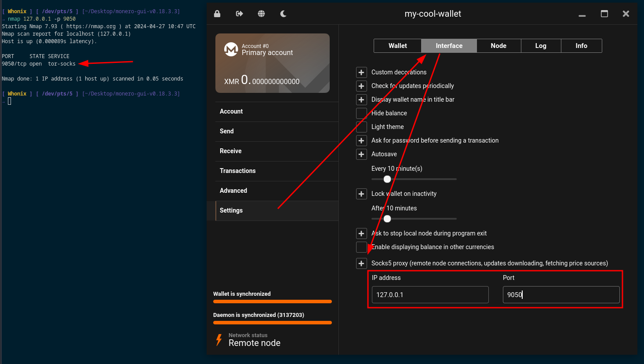Click 'Nmap done' line in terminal

[92, 79]
